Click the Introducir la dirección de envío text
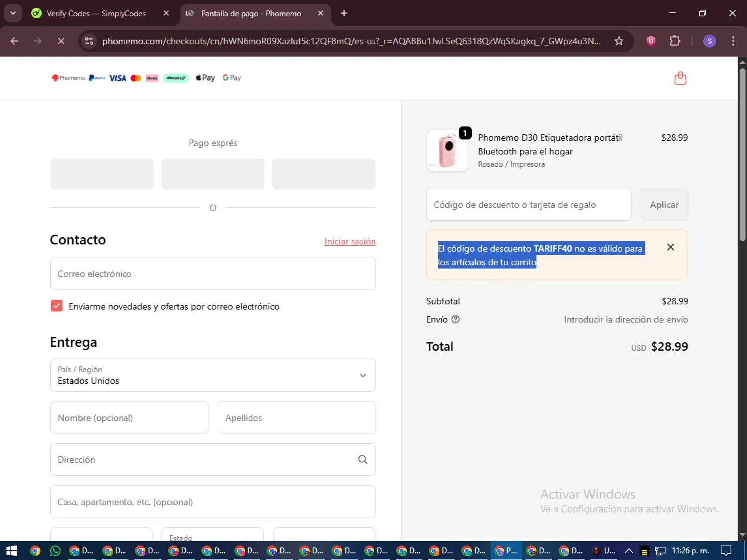747x560 pixels. (626, 320)
